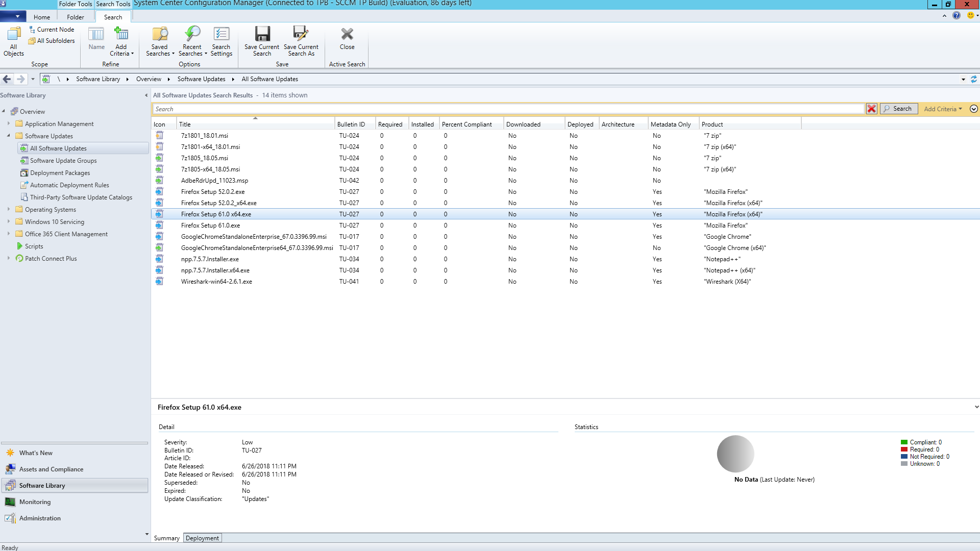The width and height of the screenshot is (980, 551).
Task: Open Search Settings
Action: coord(221,34)
